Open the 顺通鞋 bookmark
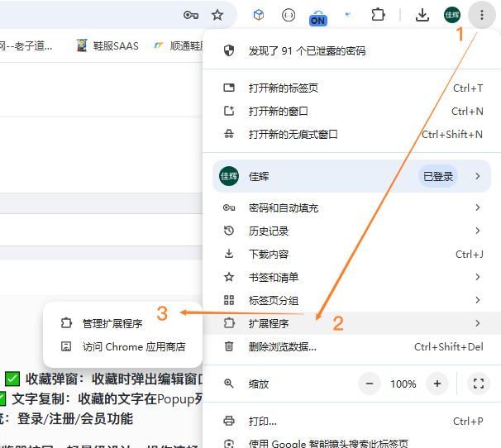This screenshot has width=501, height=448. [x=178, y=46]
